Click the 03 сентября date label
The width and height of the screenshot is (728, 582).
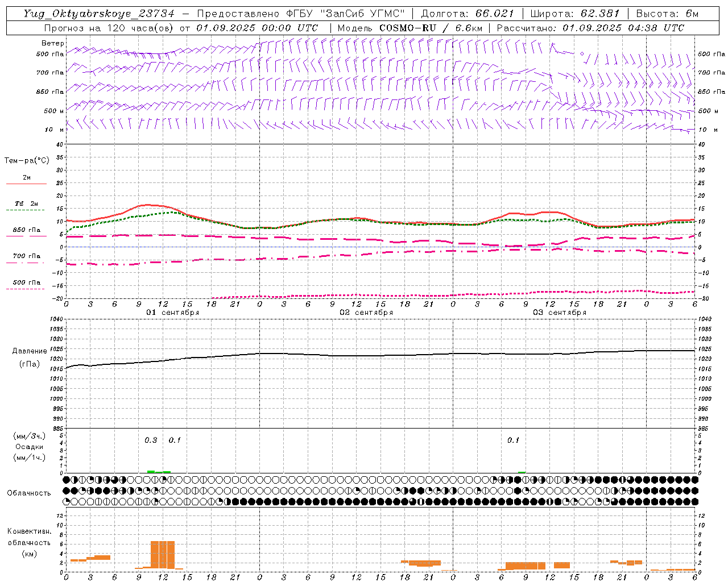click(560, 313)
